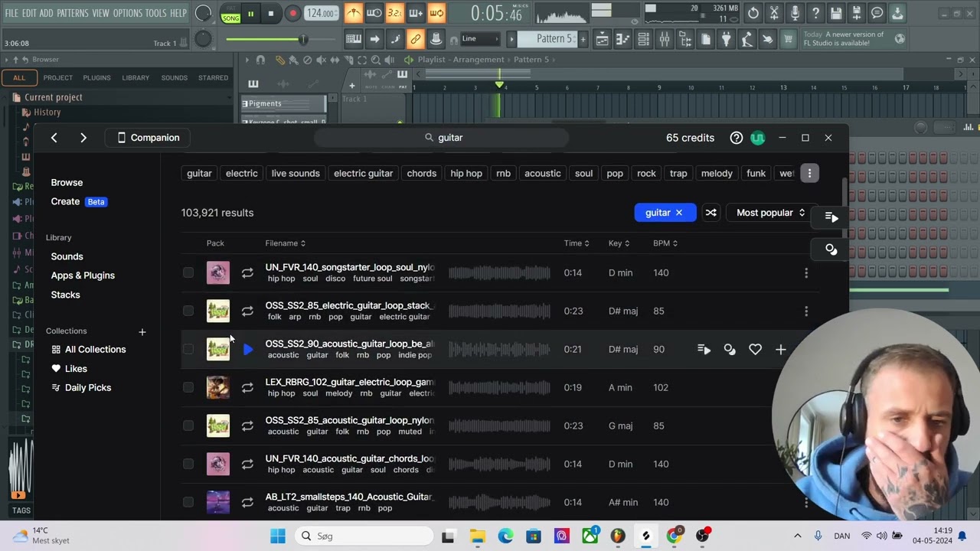Open Stacks in Library sidebar
Viewport: 980px width, 551px height.
click(65, 295)
